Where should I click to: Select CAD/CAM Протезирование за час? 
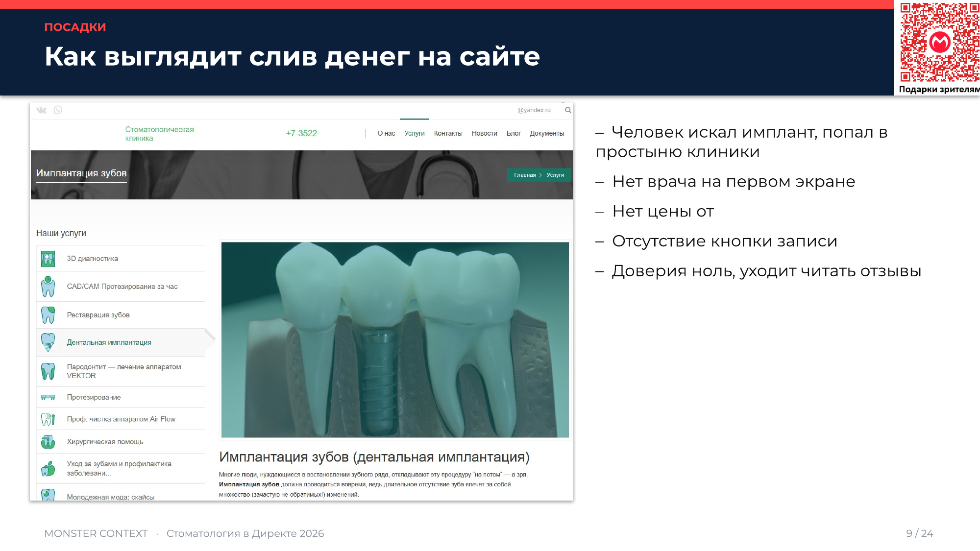coord(121,287)
